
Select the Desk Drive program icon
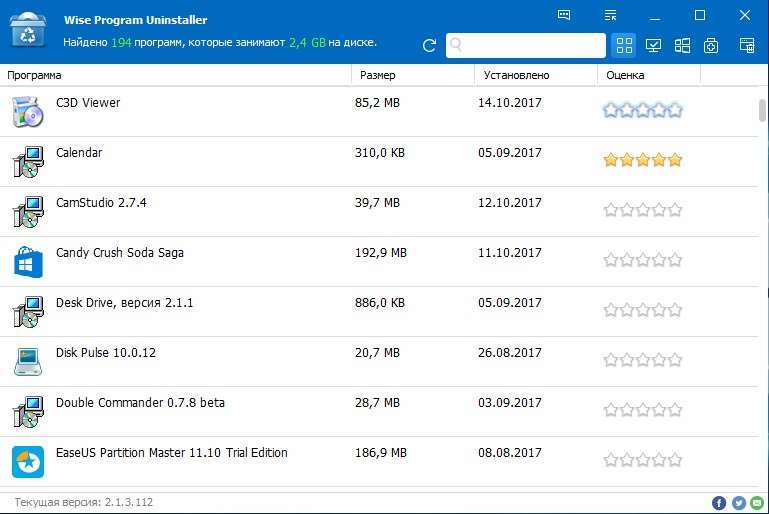pyautogui.click(x=28, y=311)
